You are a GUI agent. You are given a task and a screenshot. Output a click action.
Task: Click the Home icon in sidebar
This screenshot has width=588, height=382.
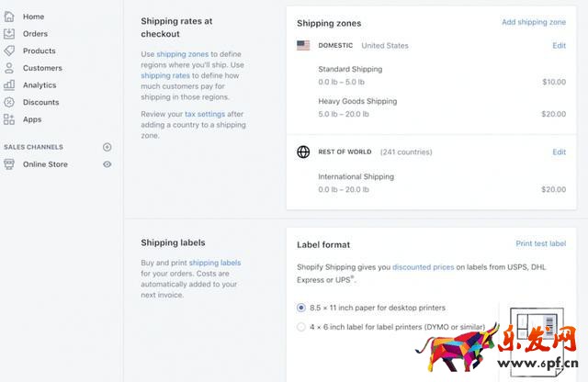(9, 17)
